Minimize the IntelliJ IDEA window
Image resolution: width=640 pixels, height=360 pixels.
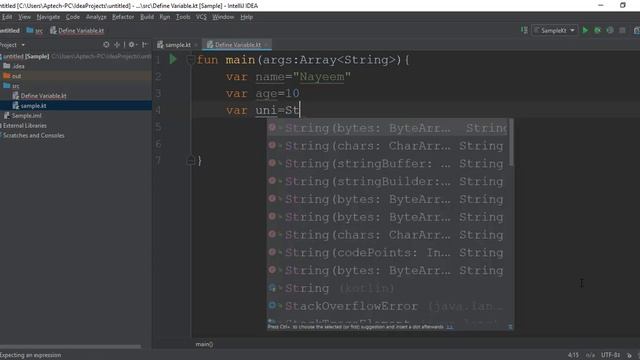pyautogui.click(x=600, y=5)
